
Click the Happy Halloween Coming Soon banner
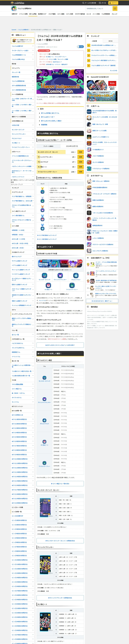click(60, 82)
